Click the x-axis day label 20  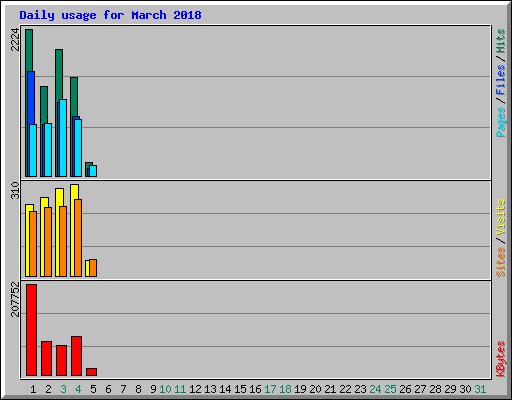pos(315,389)
